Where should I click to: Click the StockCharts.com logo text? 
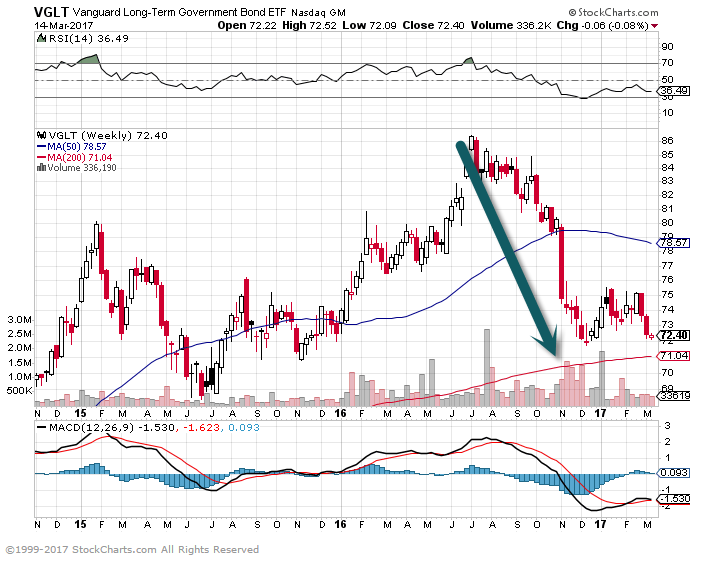click(613, 13)
